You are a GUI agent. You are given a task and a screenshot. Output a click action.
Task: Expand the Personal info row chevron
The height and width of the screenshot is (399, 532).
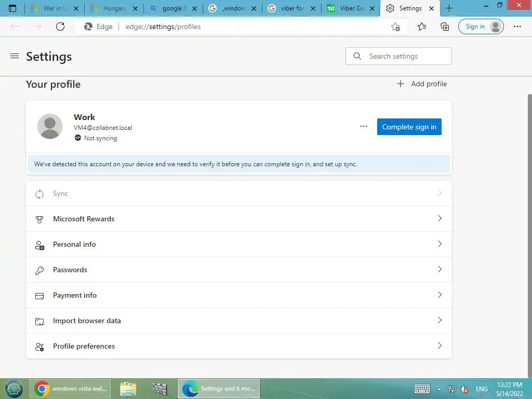pos(440,244)
